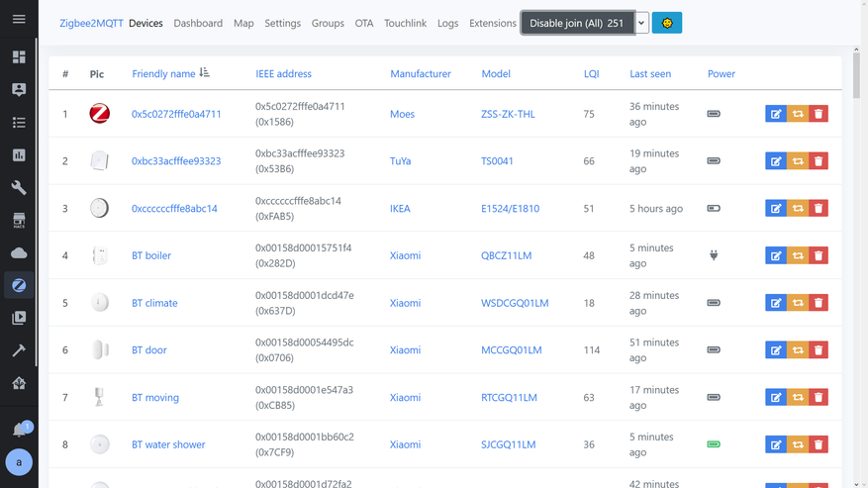Open model link WSDCGQ01LM
Viewport: 868px width, 488px height.
pyautogui.click(x=515, y=303)
